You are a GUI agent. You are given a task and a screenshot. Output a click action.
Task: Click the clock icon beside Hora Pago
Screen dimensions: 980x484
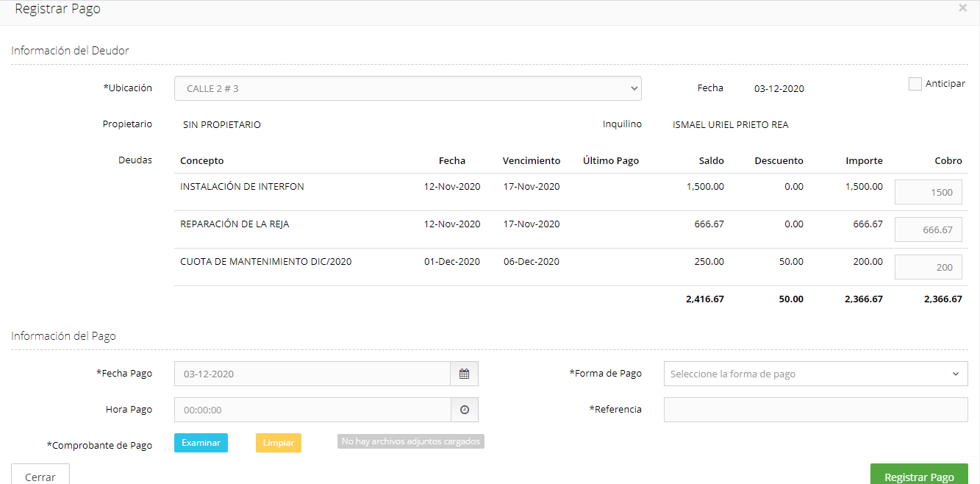coord(464,410)
